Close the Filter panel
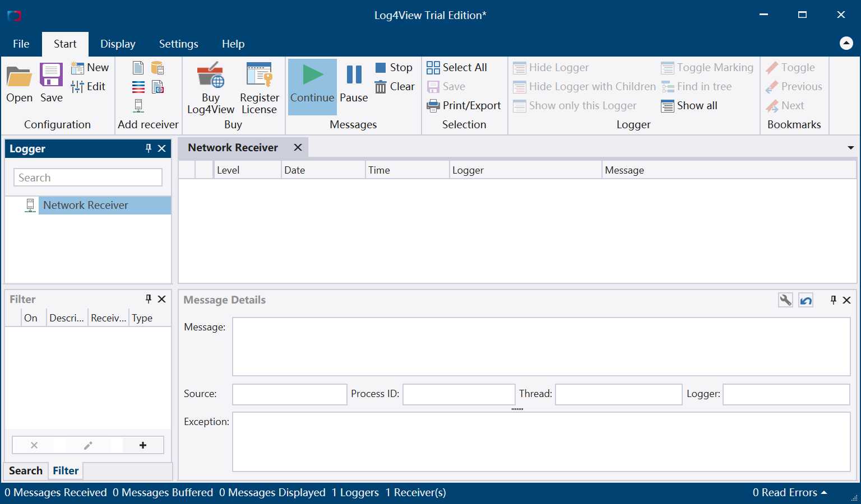The height and width of the screenshot is (504, 861). point(162,299)
